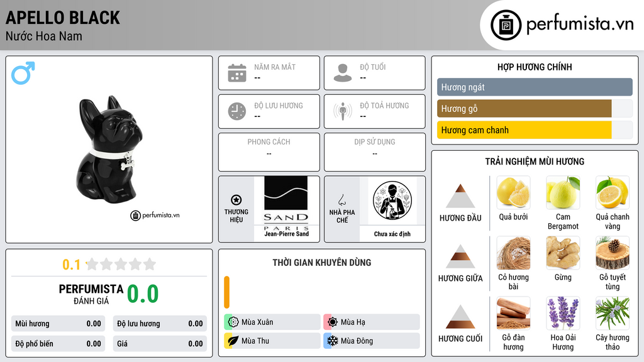The height and width of the screenshot is (362, 644).
Task: Click the green 0.0 Perfumista score
Action: point(143,293)
